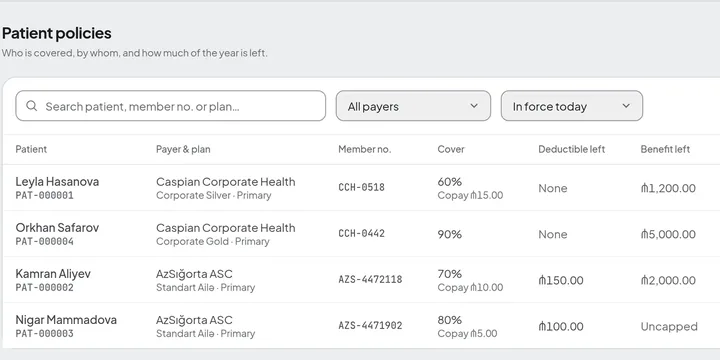Open the In force today dropdown
The image size is (720, 360).
(572, 106)
